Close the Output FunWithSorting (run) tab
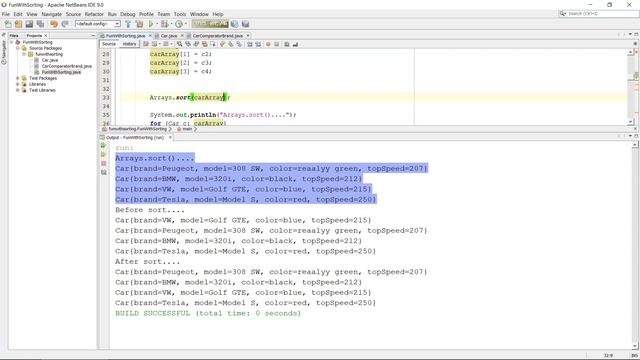640x360 pixels. tap(170, 138)
